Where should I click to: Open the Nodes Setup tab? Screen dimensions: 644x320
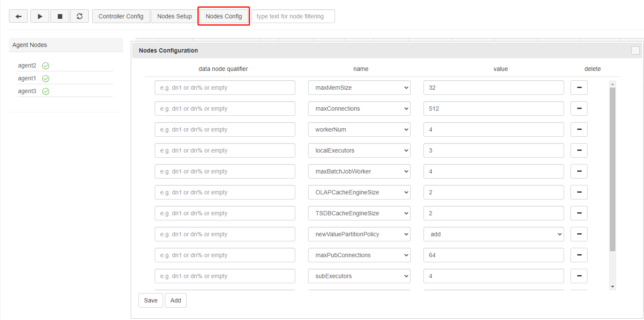click(174, 16)
